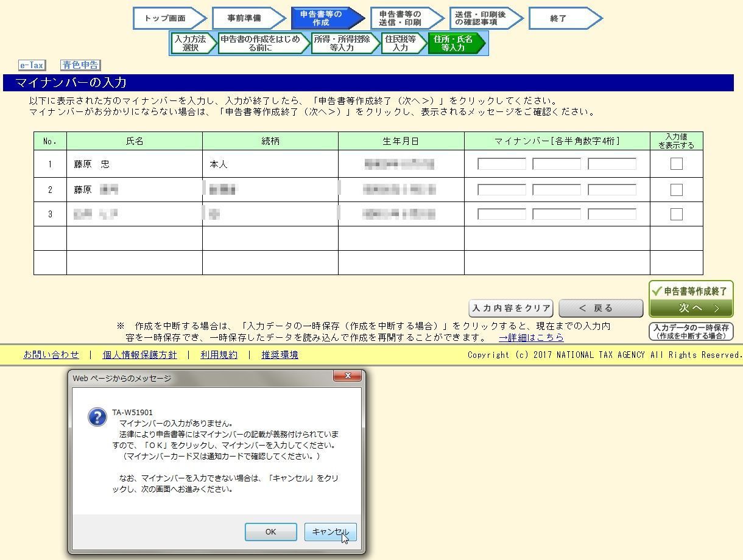Viewport: 743px width, 560px height.
Task: Open the →詳細はこちら link
Action: [x=531, y=337]
